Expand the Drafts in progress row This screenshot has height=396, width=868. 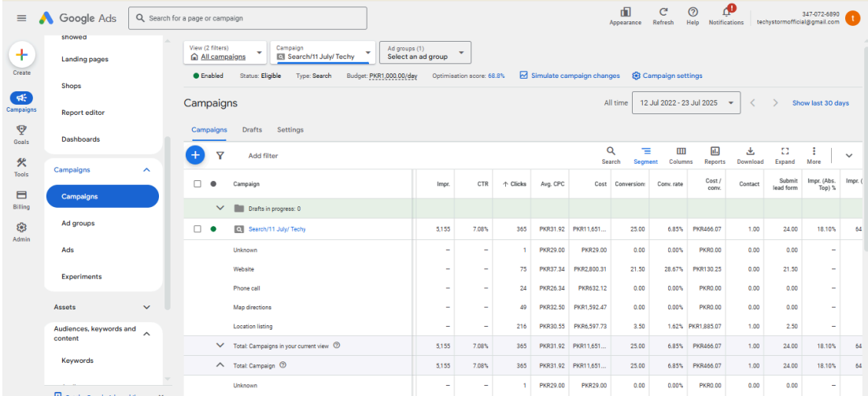tap(220, 209)
